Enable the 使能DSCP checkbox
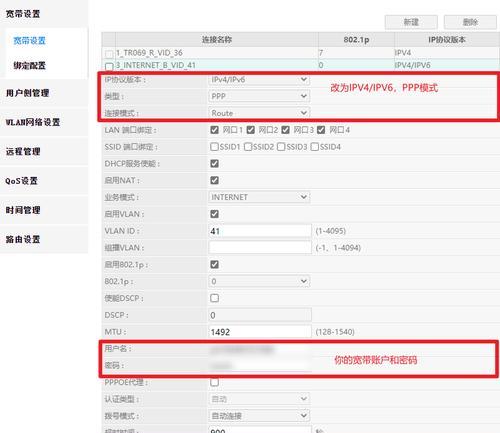The image size is (500, 433). [x=215, y=298]
